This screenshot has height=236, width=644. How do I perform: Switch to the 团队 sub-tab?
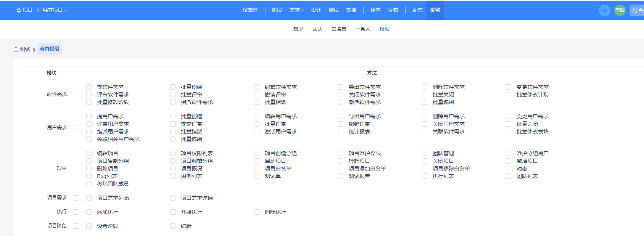point(317,29)
